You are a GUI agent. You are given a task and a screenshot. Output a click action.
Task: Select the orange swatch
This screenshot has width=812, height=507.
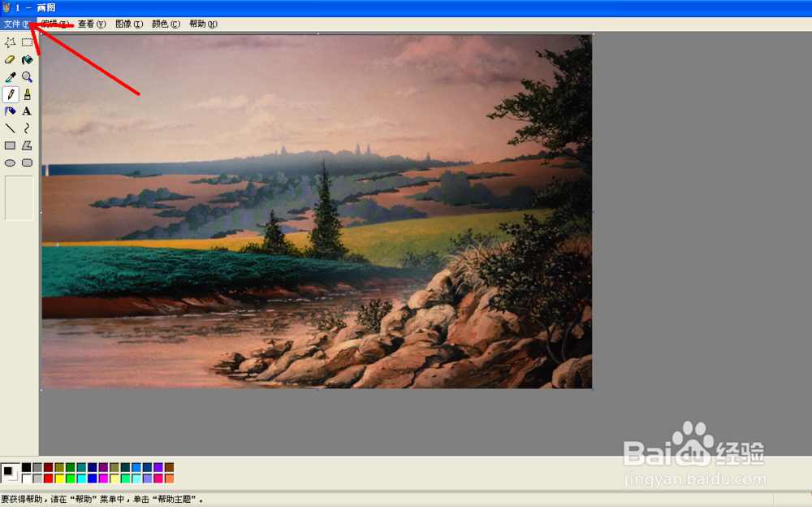pyautogui.click(x=170, y=479)
